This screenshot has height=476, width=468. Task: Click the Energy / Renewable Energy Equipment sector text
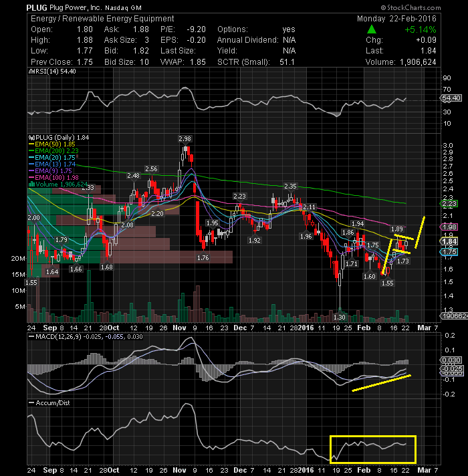(102, 19)
